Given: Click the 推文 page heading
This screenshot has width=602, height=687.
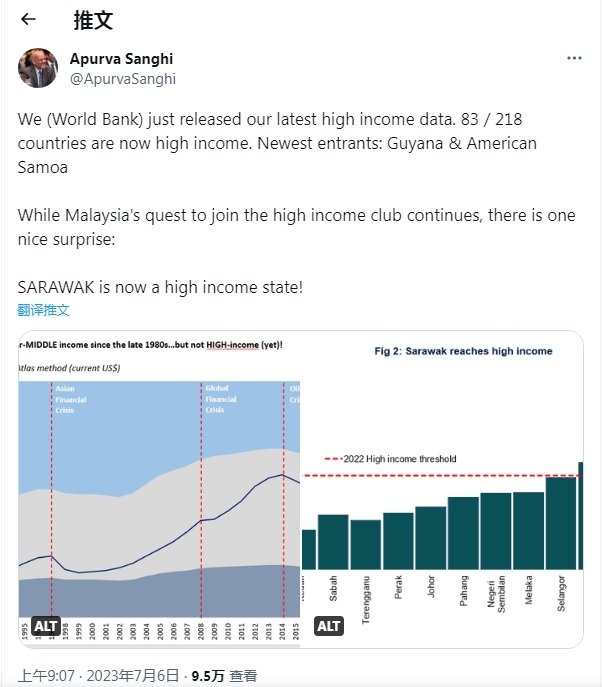Looking at the screenshot, I should 93,20.
